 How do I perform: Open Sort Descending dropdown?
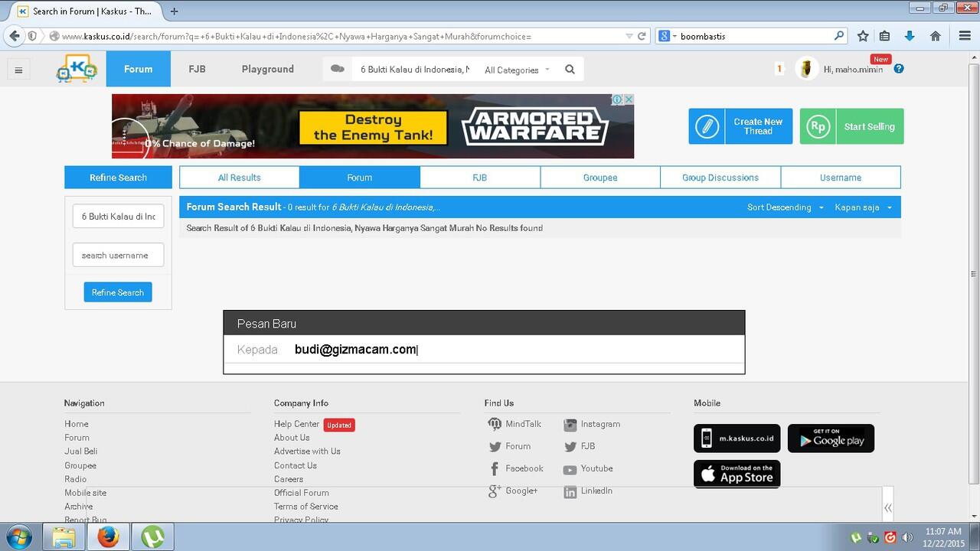pyautogui.click(x=786, y=207)
